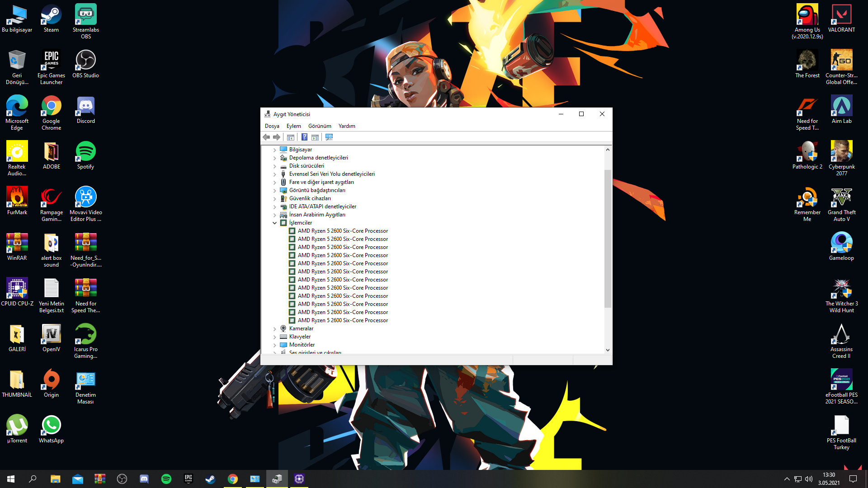Select the Monitörler tree item
The height and width of the screenshot is (488, 868).
(302, 345)
